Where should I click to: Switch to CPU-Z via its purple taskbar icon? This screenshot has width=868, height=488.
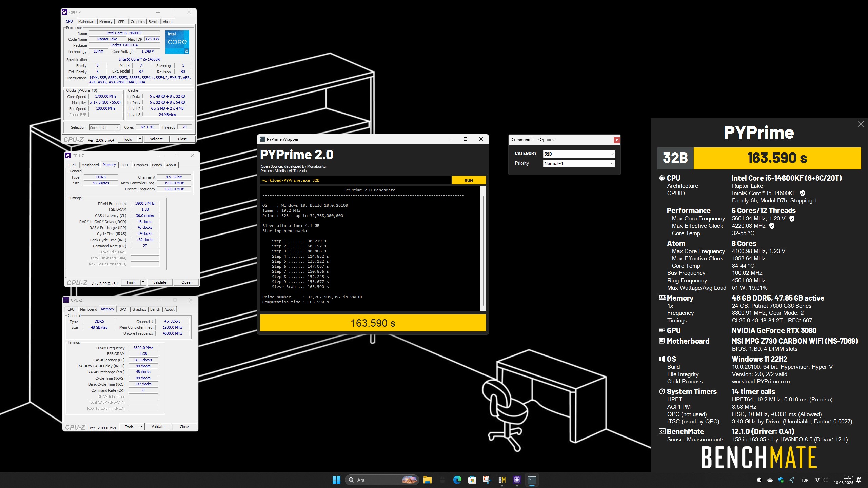[517, 480]
